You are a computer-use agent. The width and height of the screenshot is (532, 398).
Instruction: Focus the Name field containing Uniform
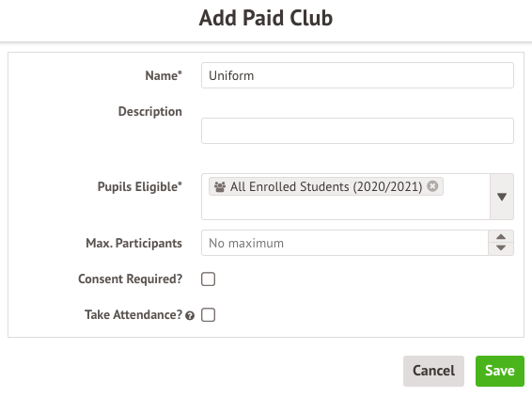point(357,75)
